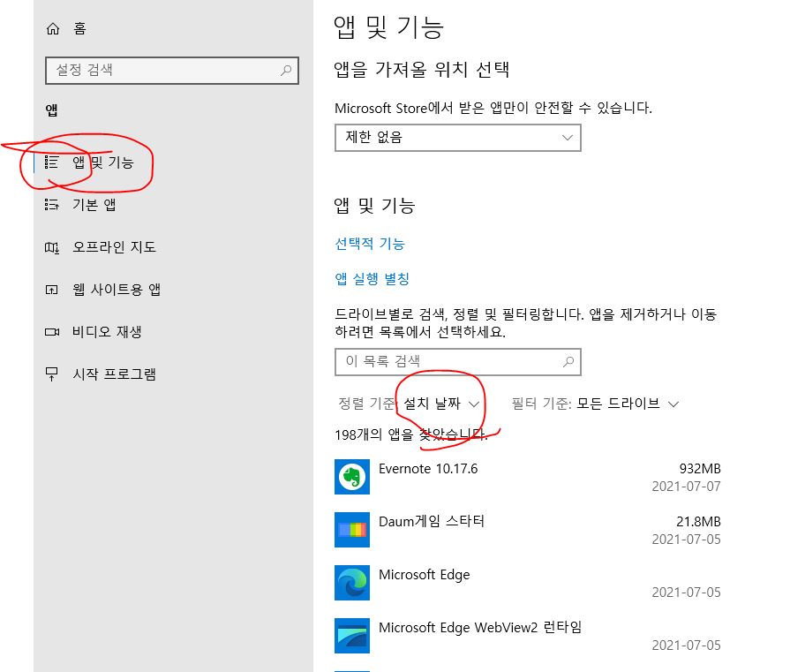Click the 웹 사이트용 앱 icon
Image resolution: width=805 pixels, height=672 pixels.
click(51, 290)
